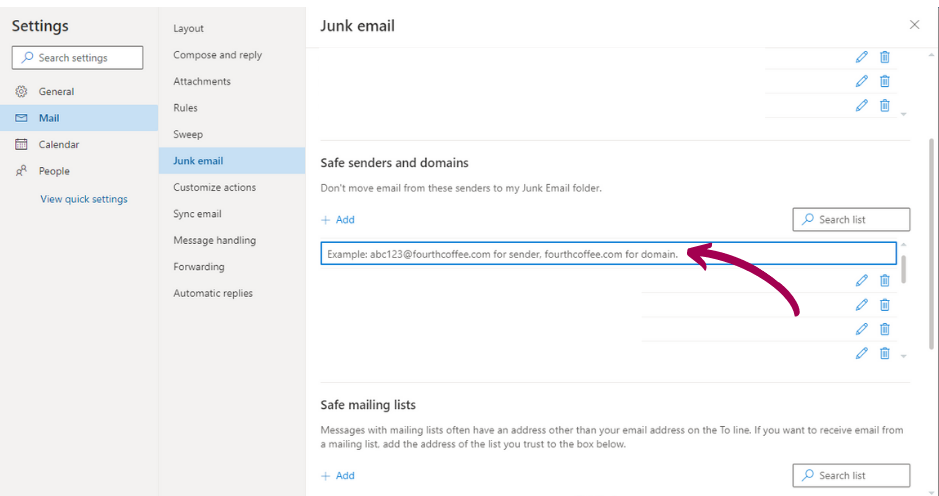Edit the last visible safe sender entry
Viewport: 939px width, 496px height.
point(861,353)
